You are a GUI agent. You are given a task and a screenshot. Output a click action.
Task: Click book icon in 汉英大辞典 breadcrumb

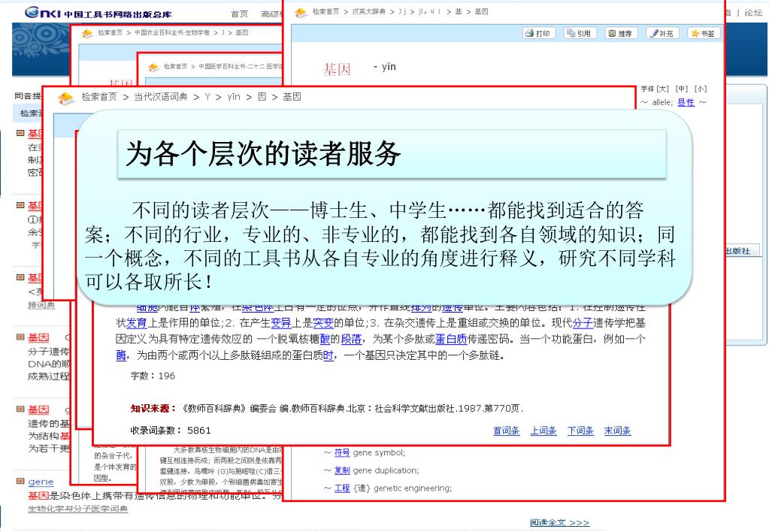[300, 12]
